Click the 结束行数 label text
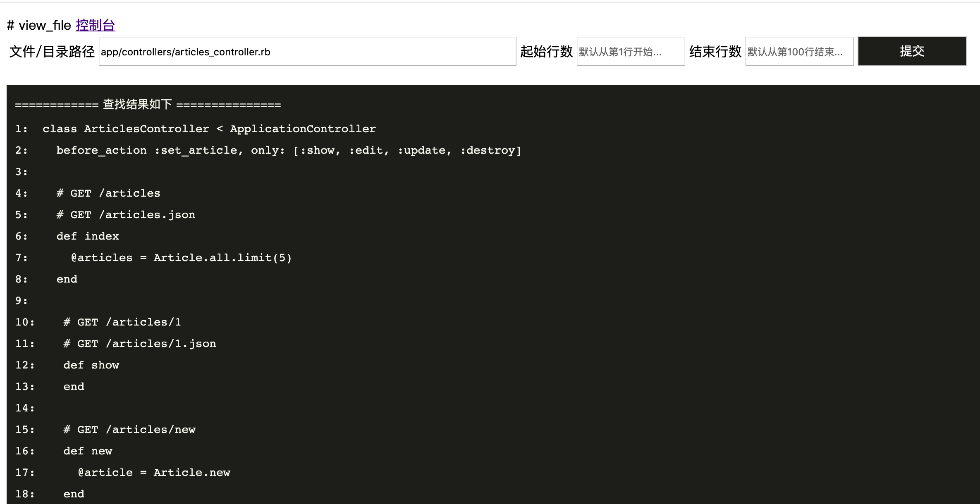Image resolution: width=980 pixels, height=504 pixels. pos(715,52)
